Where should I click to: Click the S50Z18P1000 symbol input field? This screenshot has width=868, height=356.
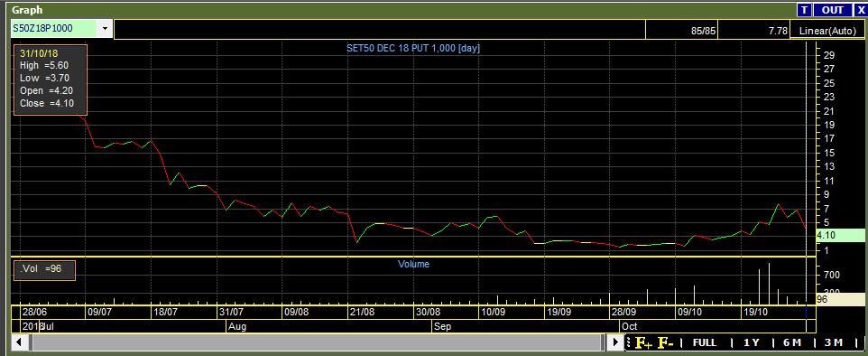tap(54, 29)
